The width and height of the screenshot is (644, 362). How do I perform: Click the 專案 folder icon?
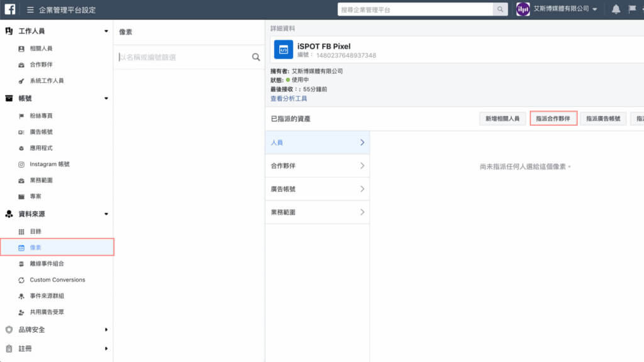(x=21, y=197)
